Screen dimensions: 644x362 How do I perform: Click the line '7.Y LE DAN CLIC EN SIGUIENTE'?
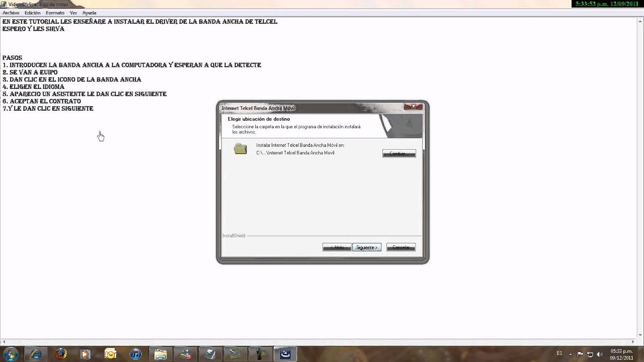[48, 109]
